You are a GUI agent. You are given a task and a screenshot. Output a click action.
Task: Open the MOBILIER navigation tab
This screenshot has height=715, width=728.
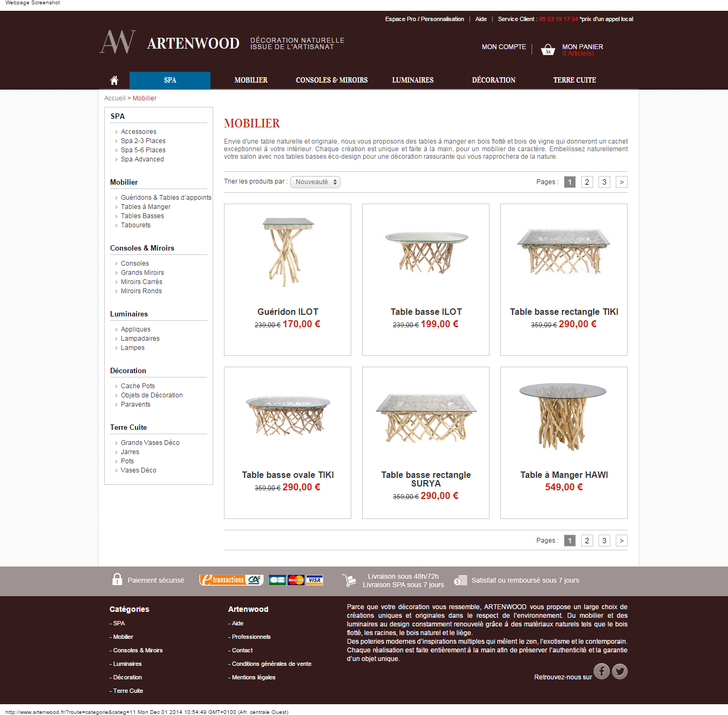(x=251, y=80)
